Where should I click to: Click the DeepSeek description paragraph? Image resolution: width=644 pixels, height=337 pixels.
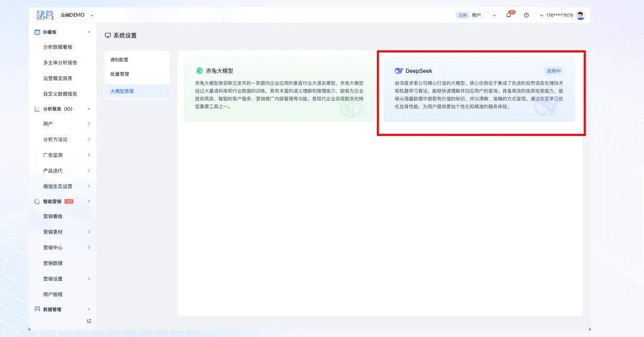pos(478,94)
